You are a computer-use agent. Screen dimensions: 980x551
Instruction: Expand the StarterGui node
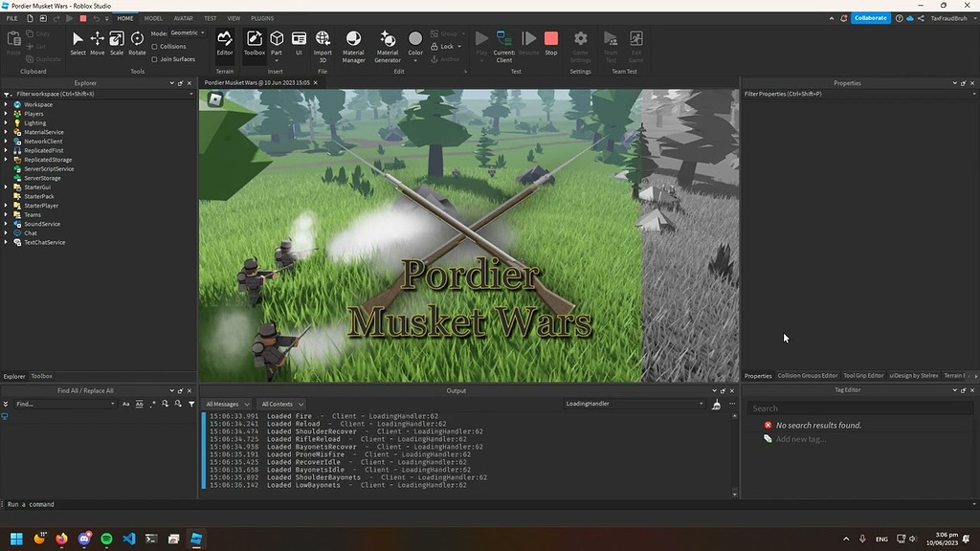7,187
